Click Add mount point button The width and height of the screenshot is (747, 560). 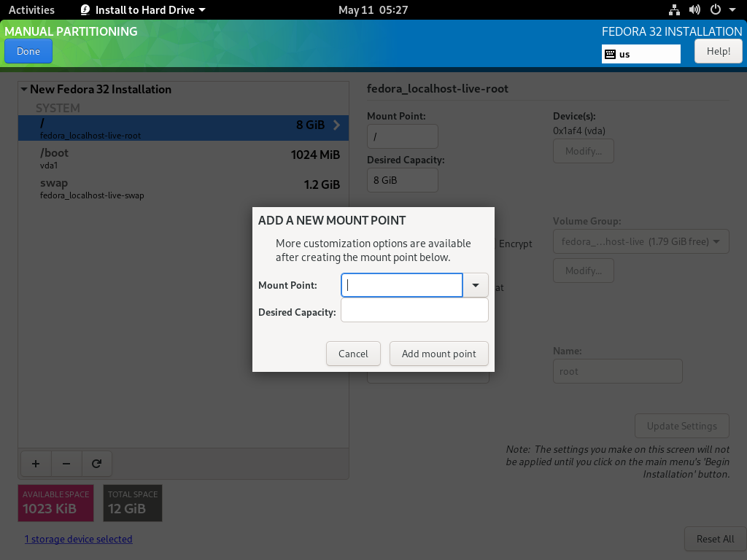coord(438,354)
